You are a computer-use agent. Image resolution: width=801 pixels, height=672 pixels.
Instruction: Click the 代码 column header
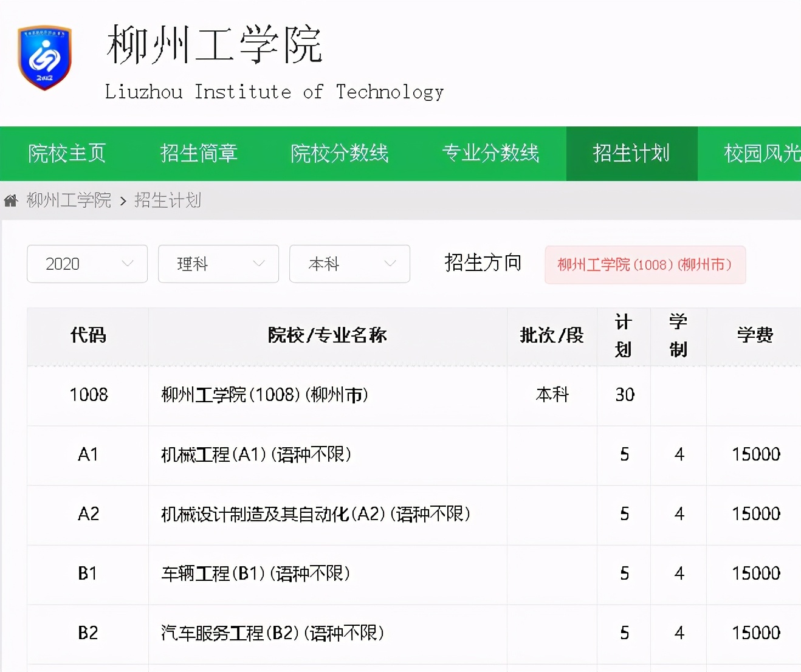(87, 335)
